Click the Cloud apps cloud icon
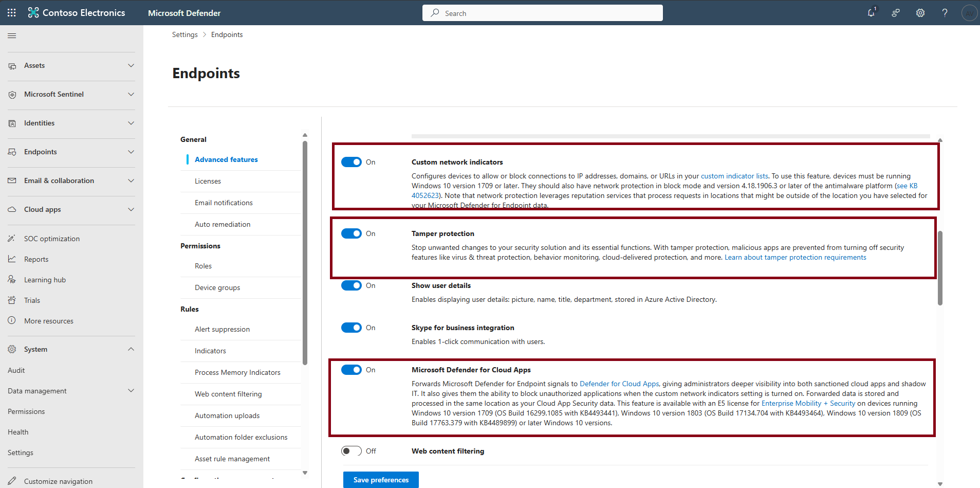The height and width of the screenshot is (488, 980). (x=12, y=209)
